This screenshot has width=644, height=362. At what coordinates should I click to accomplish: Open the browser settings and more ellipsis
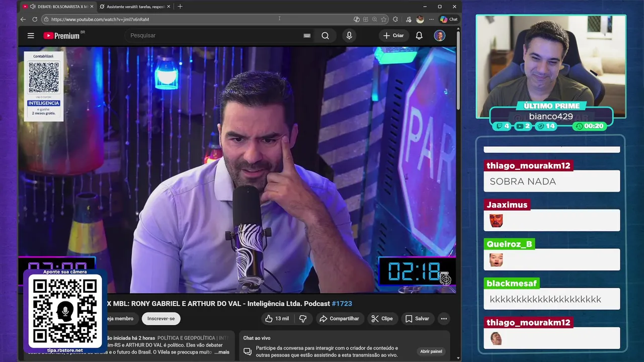click(x=431, y=19)
